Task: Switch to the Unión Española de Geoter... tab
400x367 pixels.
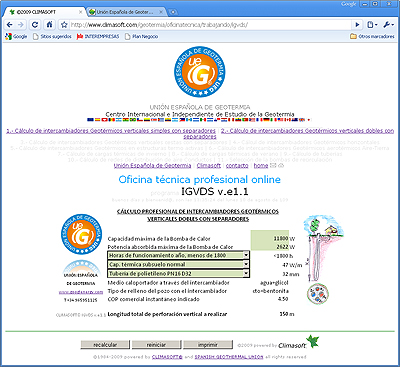Action: point(125,12)
